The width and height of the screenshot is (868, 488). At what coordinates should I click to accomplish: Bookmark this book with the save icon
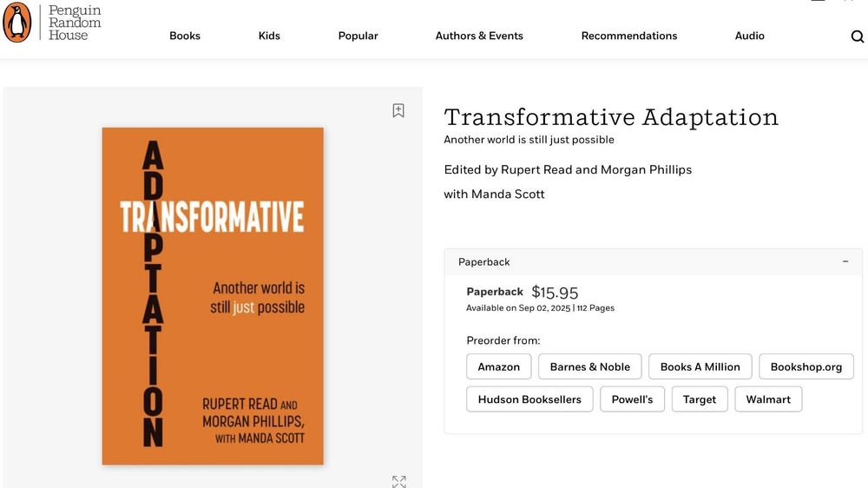[x=398, y=110]
